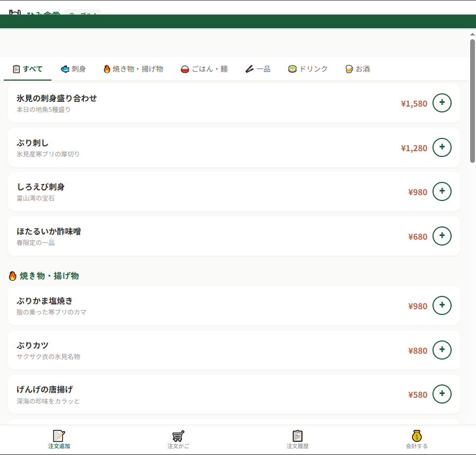
Task: Click the vertical scrollbar thumb
Action: click(x=472, y=101)
